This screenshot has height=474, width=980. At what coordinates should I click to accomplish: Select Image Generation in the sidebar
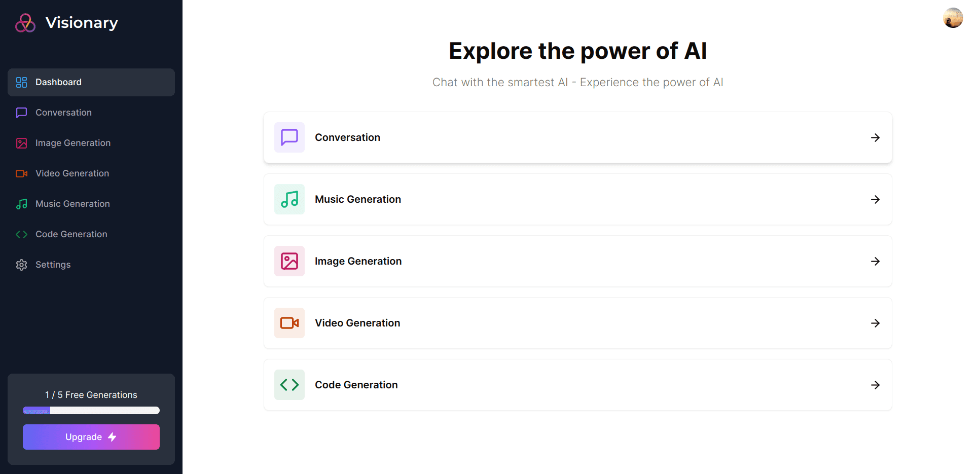91,143
